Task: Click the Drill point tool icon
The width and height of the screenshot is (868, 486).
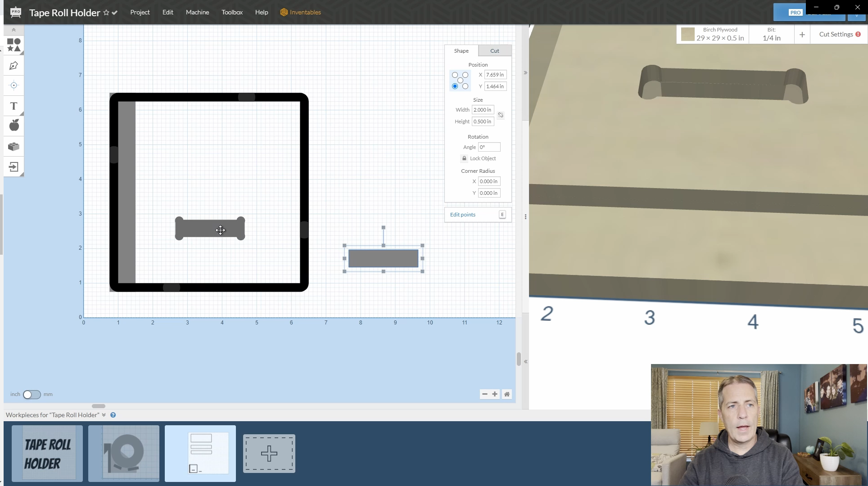Action: [x=14, y=85]
